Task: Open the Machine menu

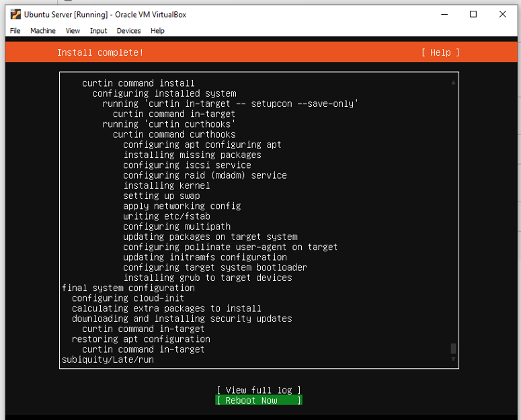Action: pyautogui.click(x=43, y=31)
